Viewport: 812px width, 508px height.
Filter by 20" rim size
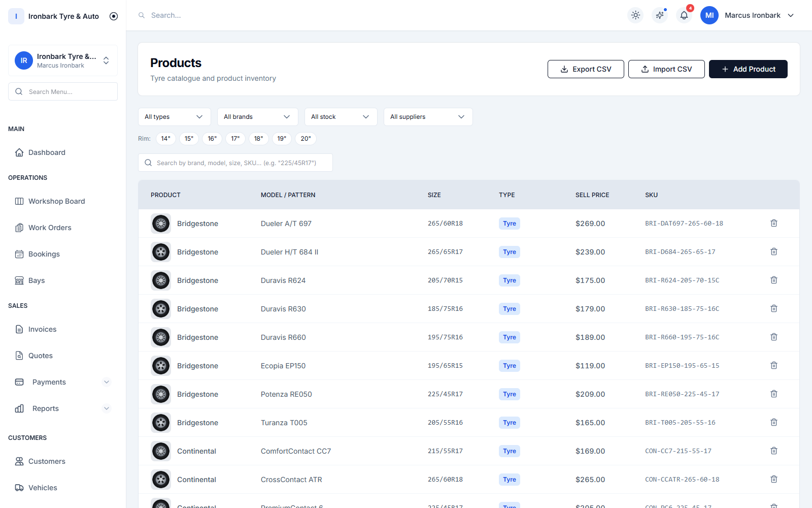tap(306, 139)
